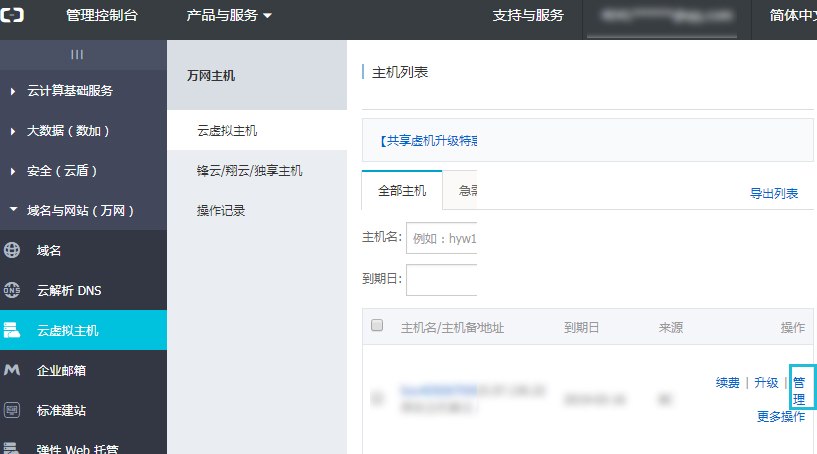This screenshot has width=817, height=454.
Task: Switch language via 简体中文
Action: pyautogui.click(x=793, y=16)
